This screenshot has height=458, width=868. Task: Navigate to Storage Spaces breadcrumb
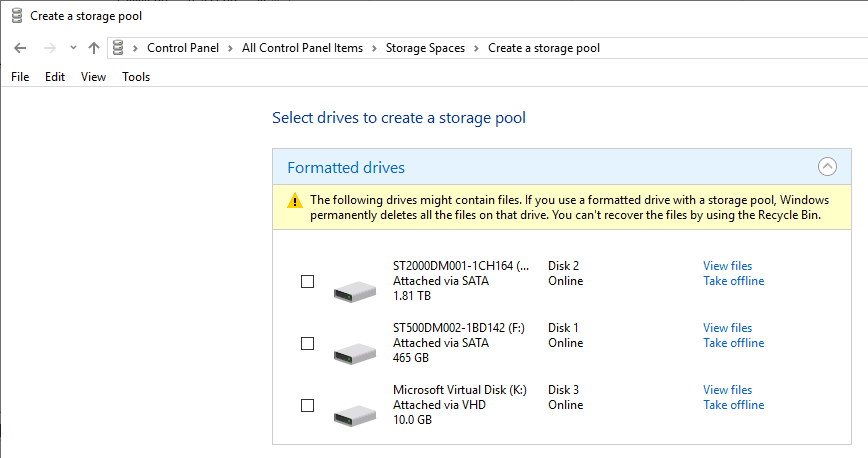[x=425, y=48]
